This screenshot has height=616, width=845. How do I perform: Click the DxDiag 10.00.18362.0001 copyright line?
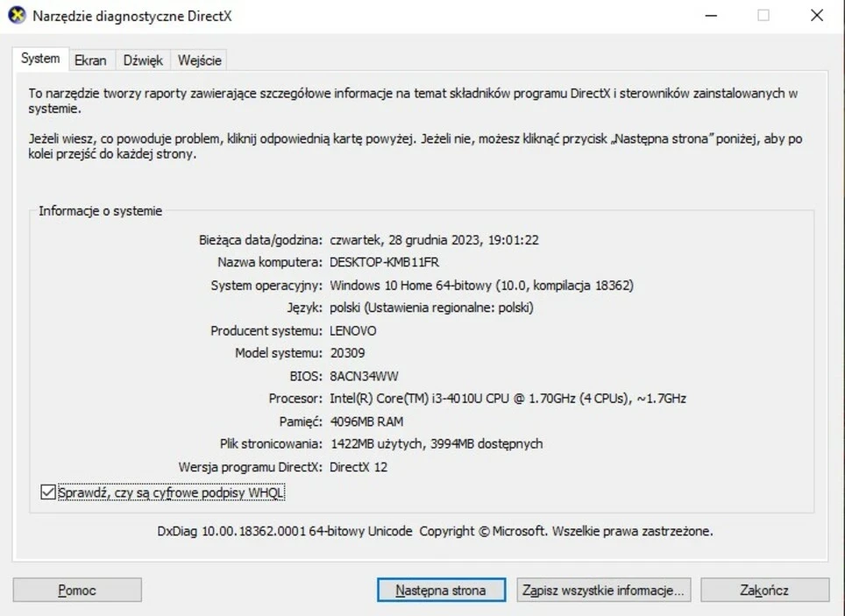(435, 531)
